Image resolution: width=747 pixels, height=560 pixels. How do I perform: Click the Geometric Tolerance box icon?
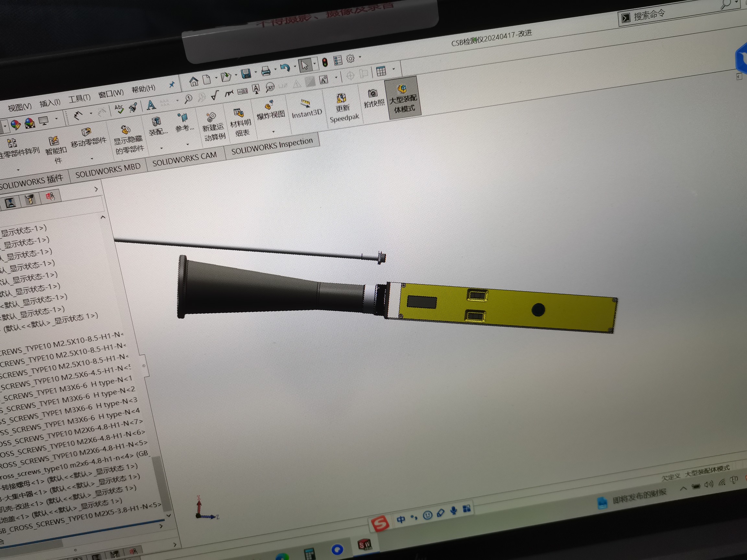click(x=242, y=91)
